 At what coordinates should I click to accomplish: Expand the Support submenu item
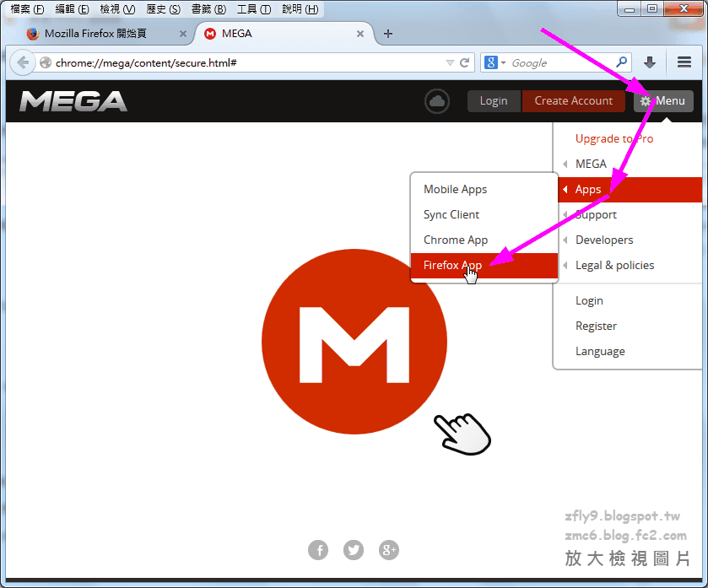click(x=628, y=215)
